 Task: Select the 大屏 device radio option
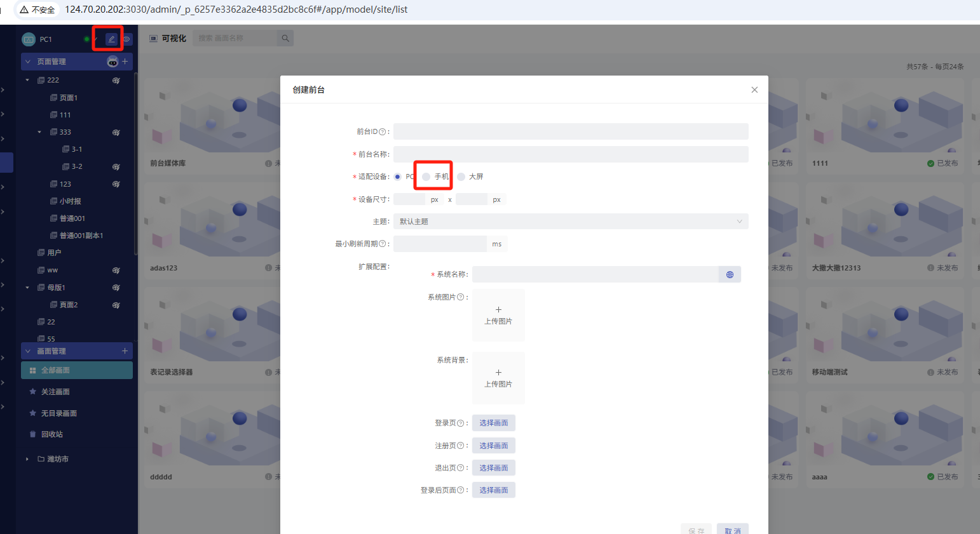point(461,177)
